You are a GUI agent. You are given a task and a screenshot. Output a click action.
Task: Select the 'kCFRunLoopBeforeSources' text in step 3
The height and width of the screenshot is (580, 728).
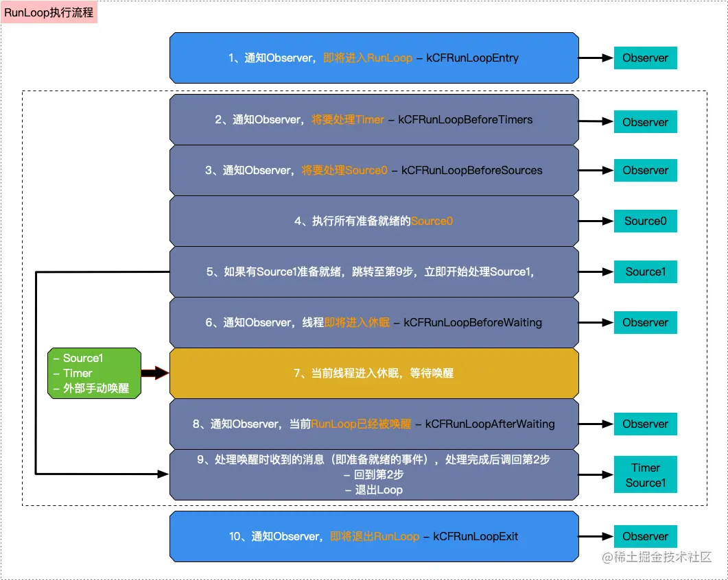pyautogui.click(x=471, y=170)
